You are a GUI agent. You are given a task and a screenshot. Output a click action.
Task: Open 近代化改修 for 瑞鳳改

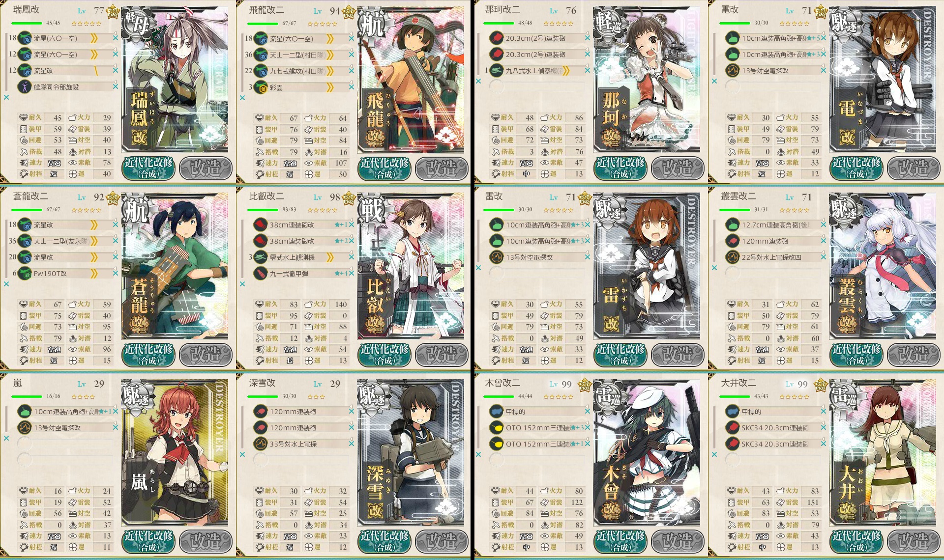tap(148, 168)
